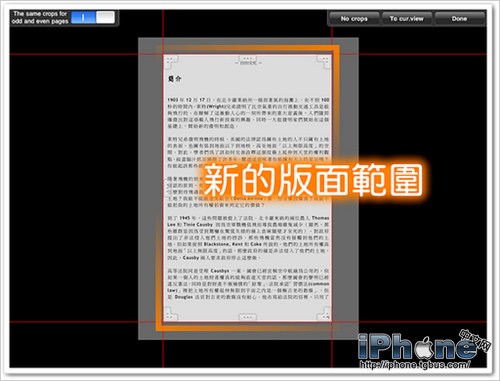Select the bottom-edge crop handle
Image resolution: width=500 pixels, height=381 pixels.
tap(248, 317)
